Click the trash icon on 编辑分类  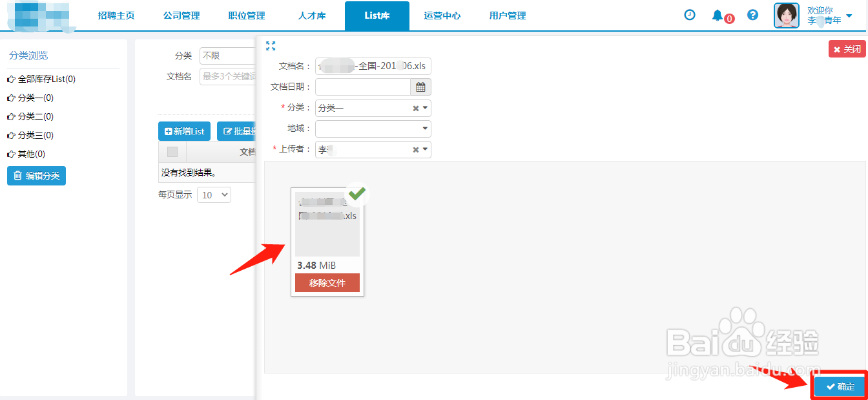coord(16,175)
